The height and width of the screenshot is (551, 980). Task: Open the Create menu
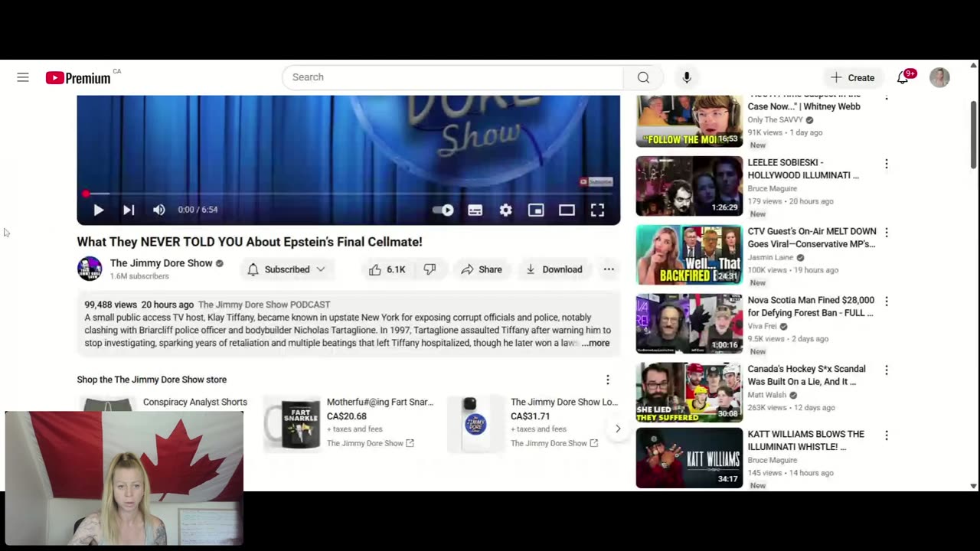pos(853,77)
